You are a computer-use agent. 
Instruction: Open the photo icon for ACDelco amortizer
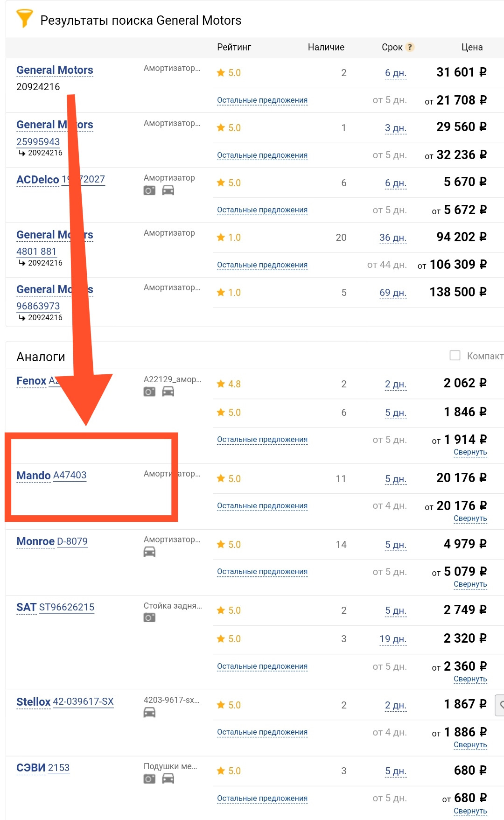149,190
